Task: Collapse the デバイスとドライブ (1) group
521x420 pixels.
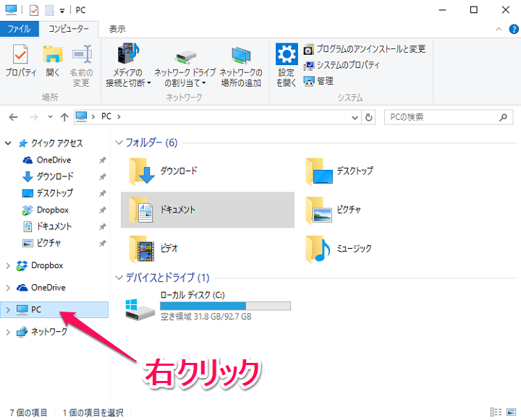Action: pos(118,278)
